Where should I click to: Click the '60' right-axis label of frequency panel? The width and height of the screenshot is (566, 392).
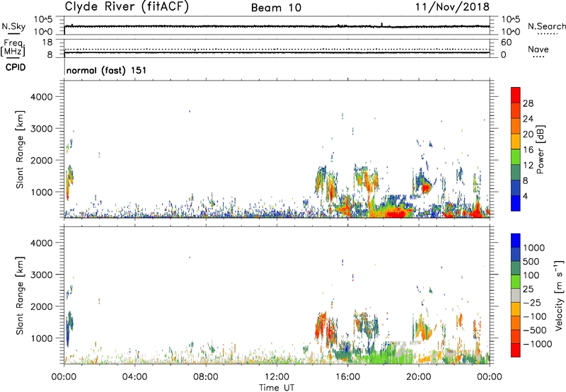[507, 42]
